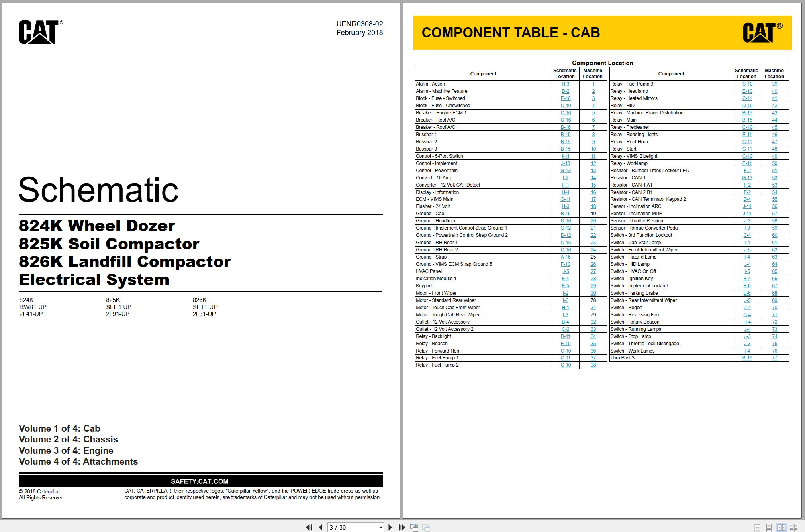Click the 'Volume 3 of 4: Engine' line
Image resolution: width=805 pixels, height=532 pixels.
tap(66, 450)
